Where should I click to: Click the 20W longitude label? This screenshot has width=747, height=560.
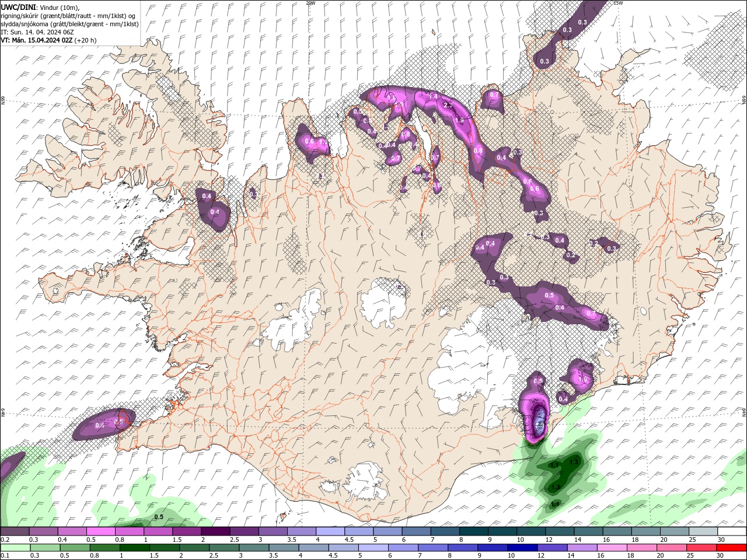tap(310, 3)
